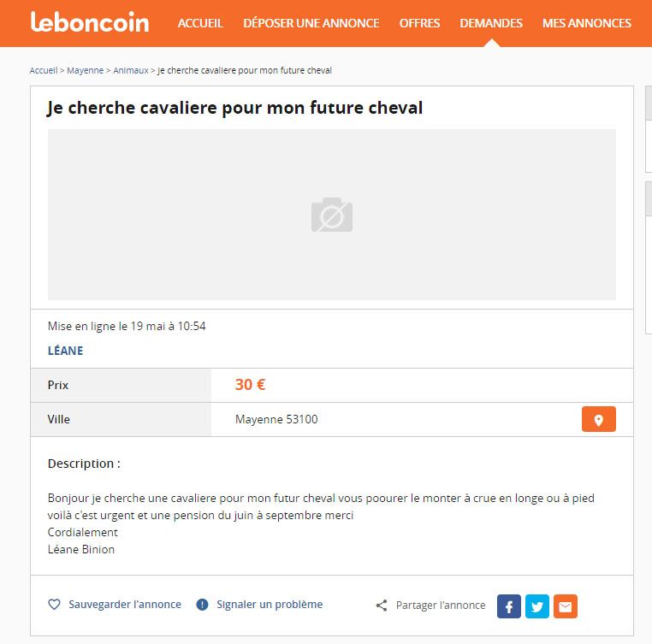This screenshot has width=652, height=644.
Task: Click the share icon next to Partager l'annonce
Action: tap(382, 606)
